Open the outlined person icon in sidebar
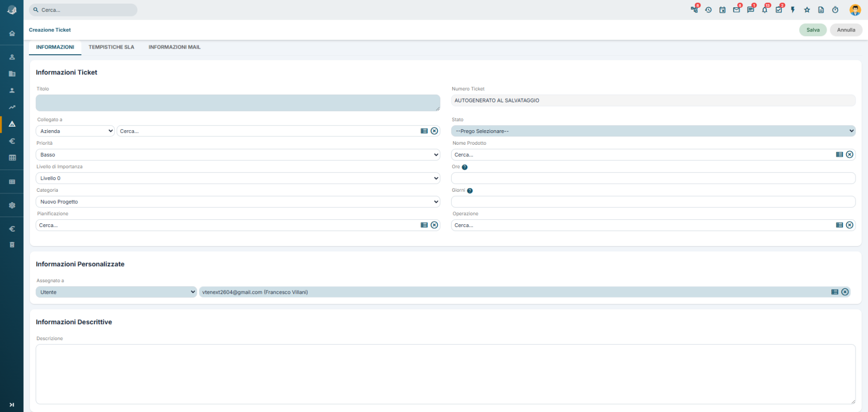 click(x=12, y=57)
